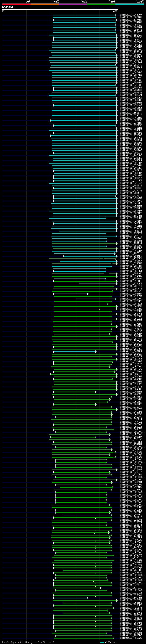Select the UniRef100_C1N5Q9 label
The height and width of the screenshot is (644, 146).
[131, 276]
